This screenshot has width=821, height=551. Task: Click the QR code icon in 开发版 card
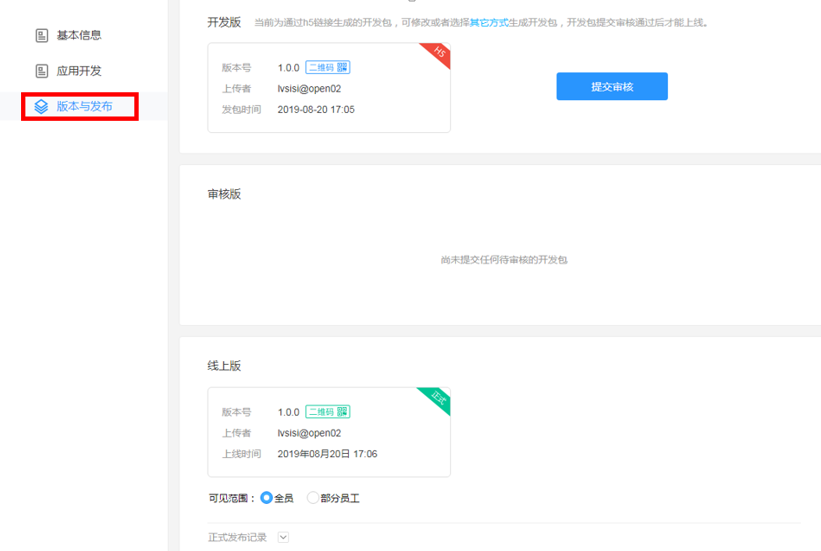tap(342, 68)
